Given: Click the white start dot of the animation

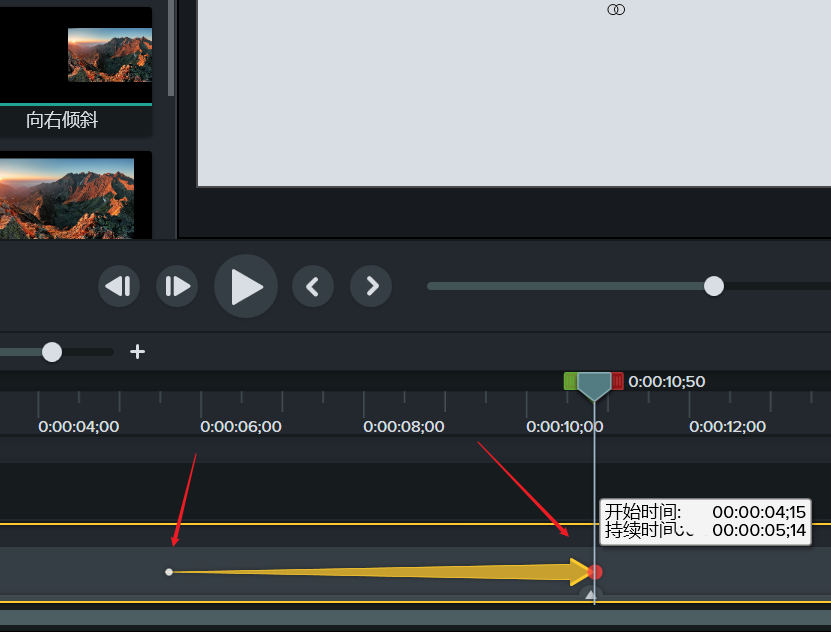Looking at the screenshot, I should pos(169,572).
